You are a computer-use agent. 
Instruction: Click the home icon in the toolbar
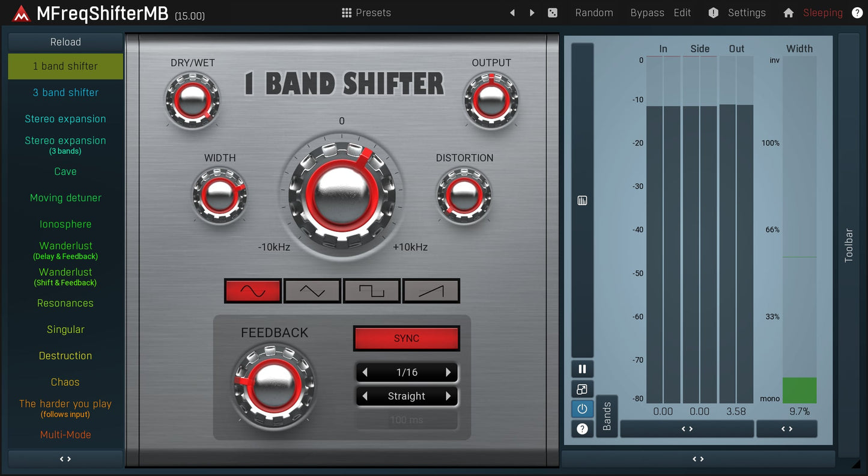coord(788,13)
